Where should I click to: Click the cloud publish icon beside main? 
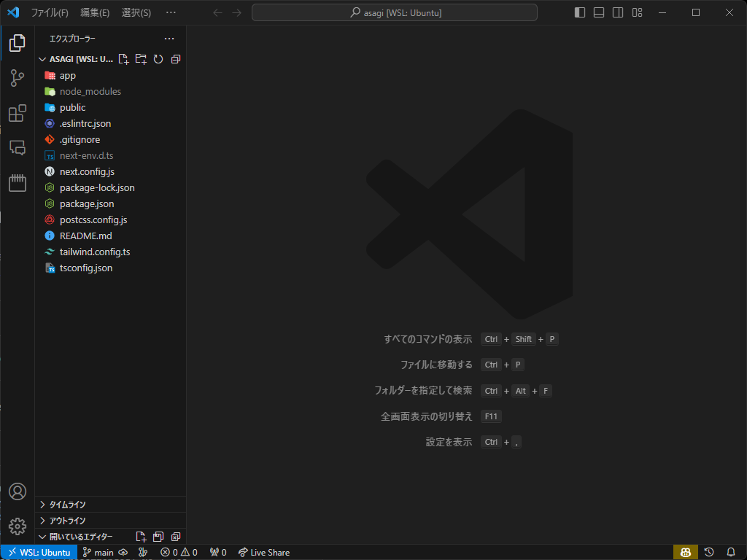click(x=123, y=553)
